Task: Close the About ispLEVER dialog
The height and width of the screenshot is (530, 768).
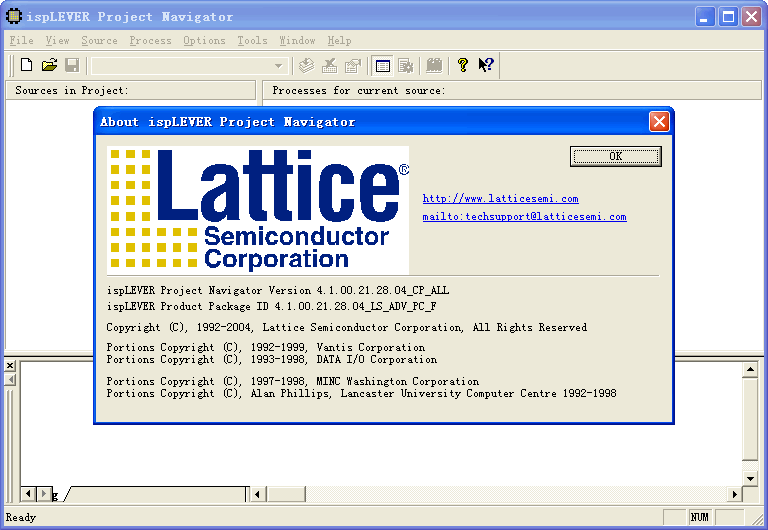Action: click(x=659, y=121)
